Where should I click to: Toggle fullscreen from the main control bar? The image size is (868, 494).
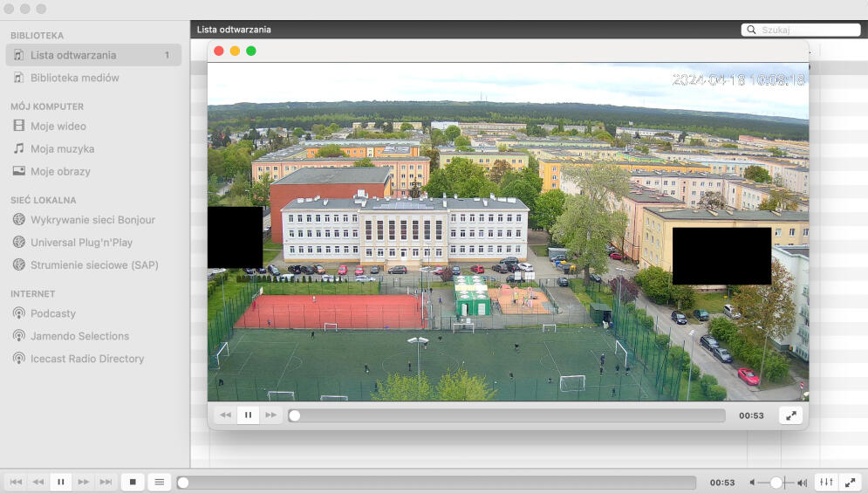coord(850,482)
